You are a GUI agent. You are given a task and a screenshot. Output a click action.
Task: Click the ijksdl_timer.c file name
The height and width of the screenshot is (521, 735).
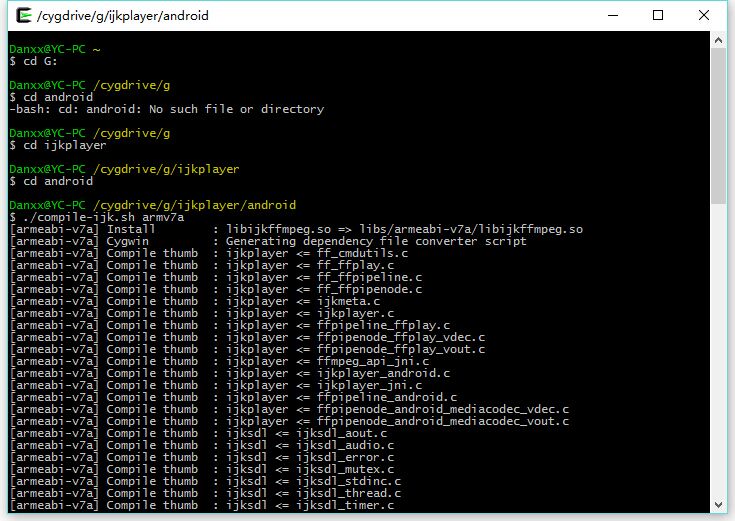(x=345, y=506)
